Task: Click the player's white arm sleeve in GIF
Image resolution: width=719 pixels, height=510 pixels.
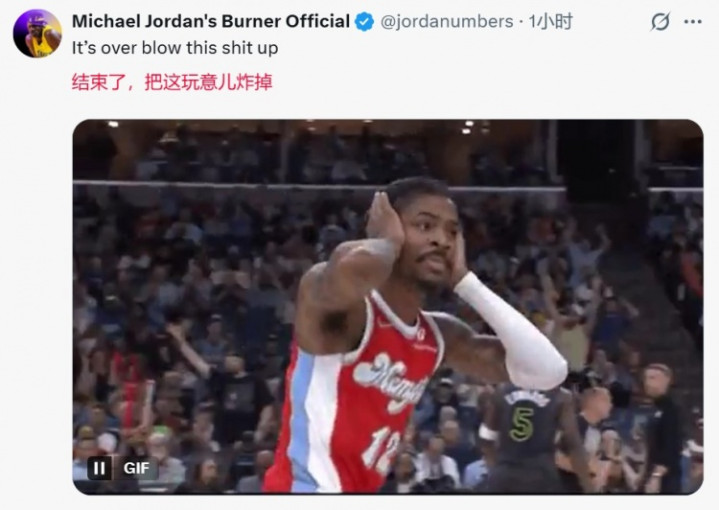Action: pos(513,330)
